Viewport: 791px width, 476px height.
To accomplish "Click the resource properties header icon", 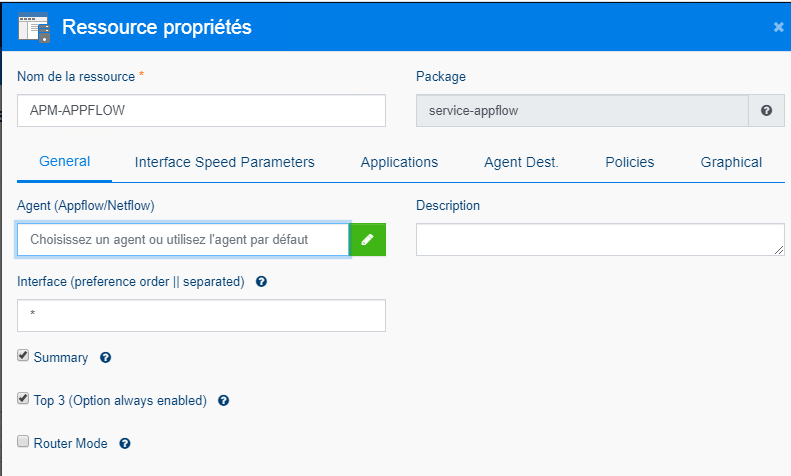I will 34,27.
